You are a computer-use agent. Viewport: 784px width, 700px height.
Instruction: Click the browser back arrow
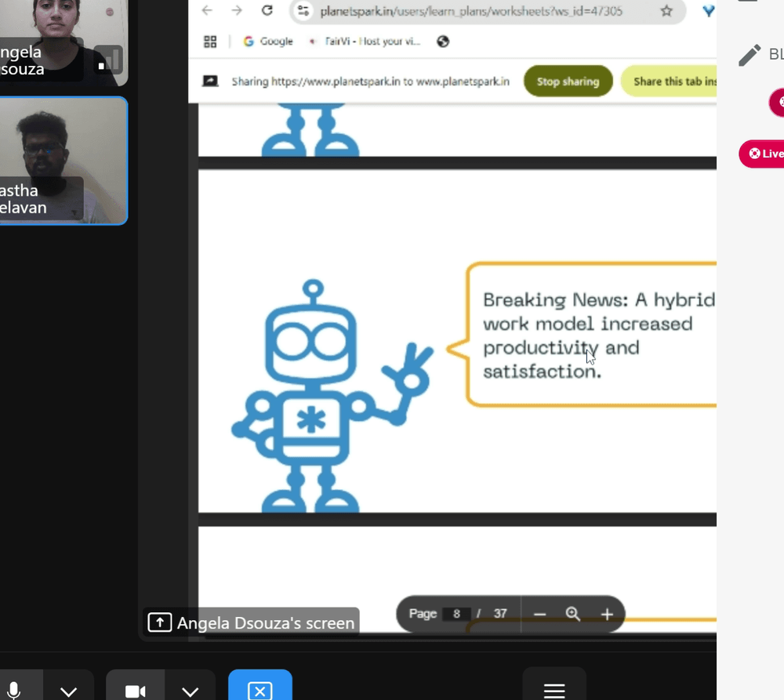point(207,10)
